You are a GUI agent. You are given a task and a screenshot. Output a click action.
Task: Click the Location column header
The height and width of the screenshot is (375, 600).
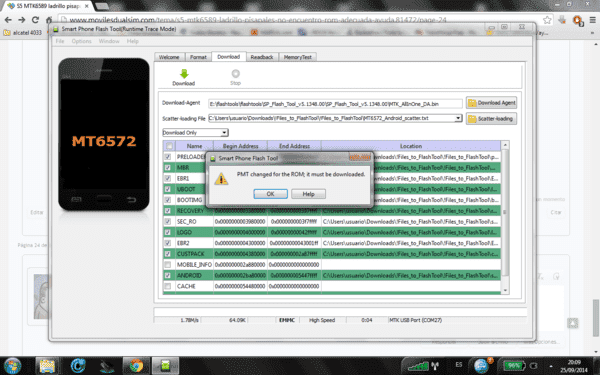click(x=411, y=146)
